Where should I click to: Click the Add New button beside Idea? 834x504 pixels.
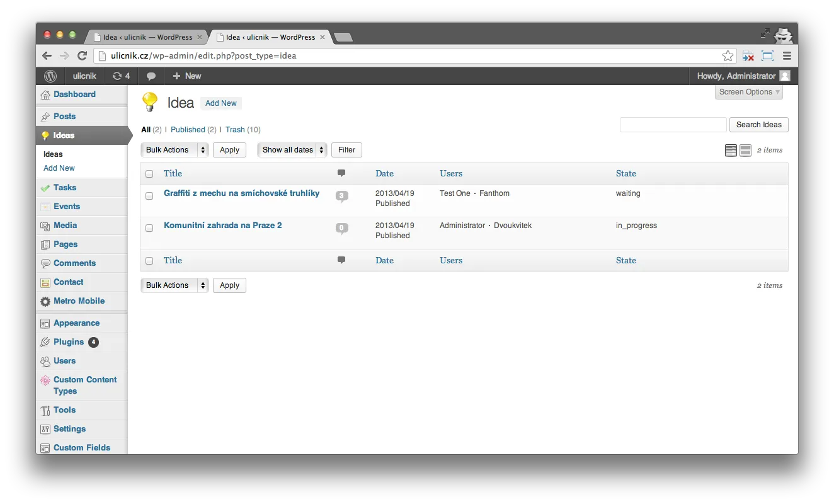coord(220,103)
